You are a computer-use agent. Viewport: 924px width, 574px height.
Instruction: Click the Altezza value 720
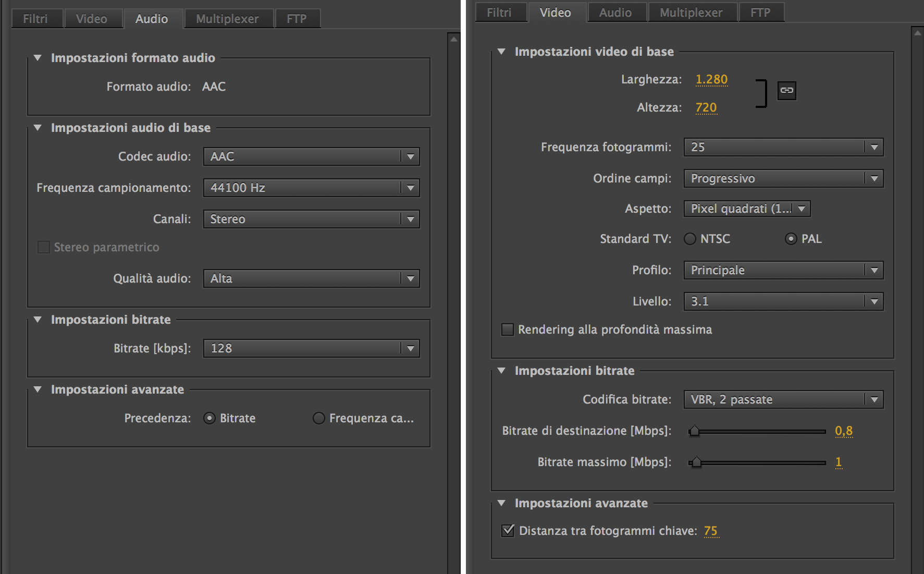click(706, 107)
